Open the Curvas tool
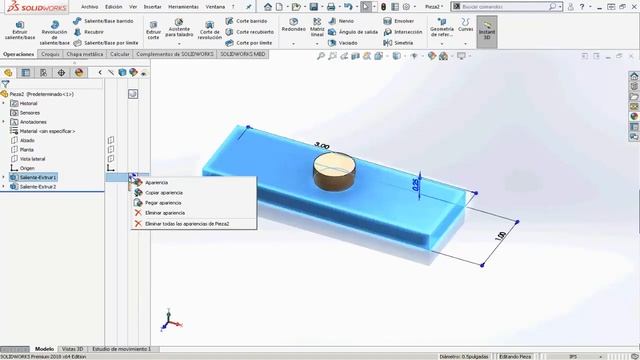Image resolution: width=640 pixels, height=360 pixels. pos(465,25)
